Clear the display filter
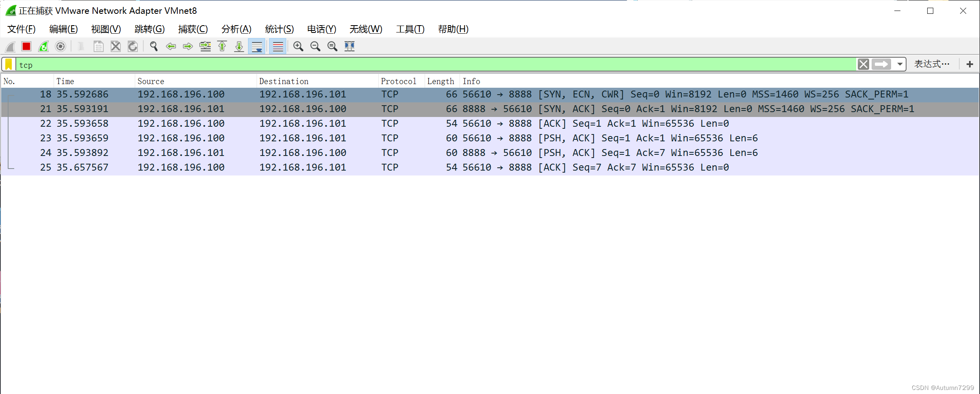The width and height of the screenshot is (980, 394). (x=863, y=64)
